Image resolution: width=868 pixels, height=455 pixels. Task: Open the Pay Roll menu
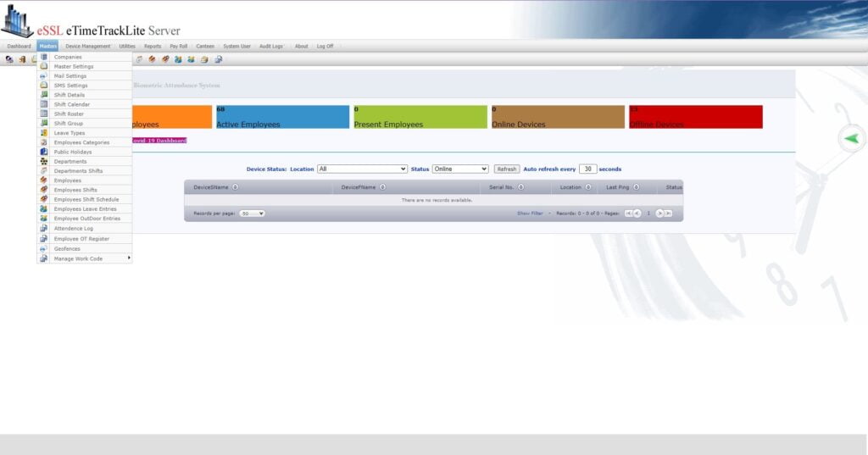pyautogui.click(x=178, y=47)
